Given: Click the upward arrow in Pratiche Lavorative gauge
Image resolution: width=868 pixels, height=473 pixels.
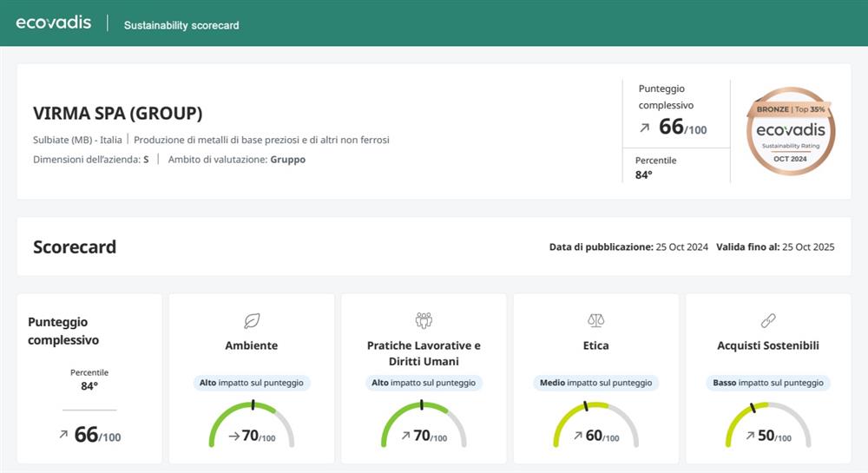Looking at the screenshot, I should point(406,436).
